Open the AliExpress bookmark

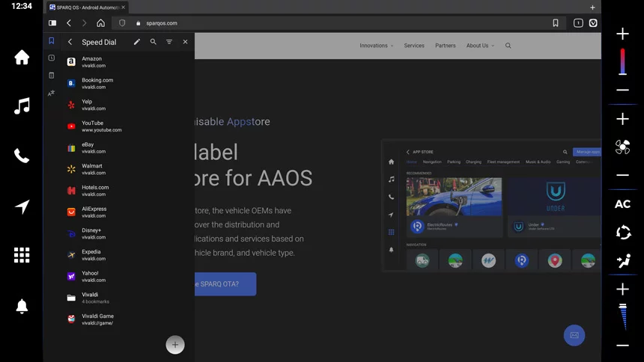tap(128, 212)
